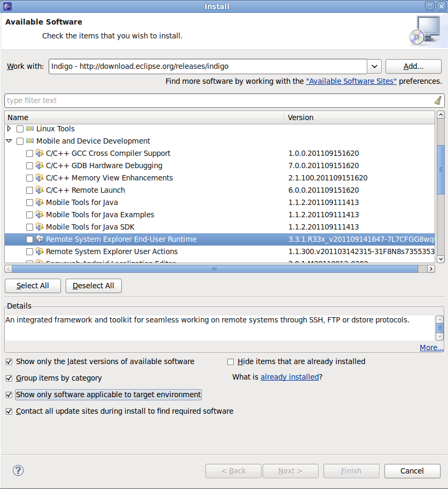The height and width of the screenshot is (489, 448).
Task: Check the C/C++ Remote Launch checkbox
Action: click(30, 190)
